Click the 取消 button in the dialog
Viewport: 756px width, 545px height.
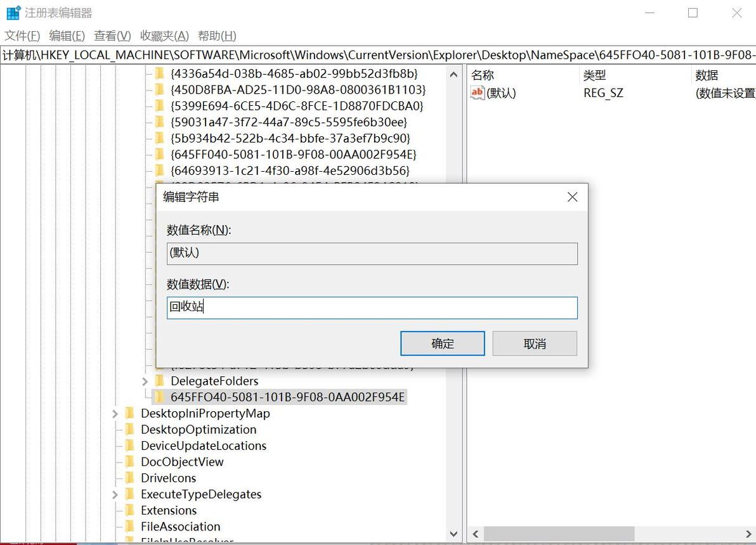tap(535, 343)
